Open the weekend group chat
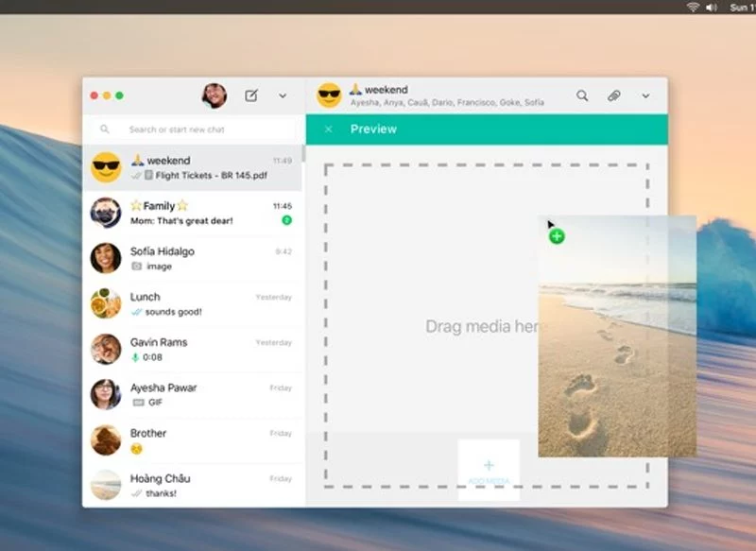Viewport: 756px width, 551px height. 193,167
